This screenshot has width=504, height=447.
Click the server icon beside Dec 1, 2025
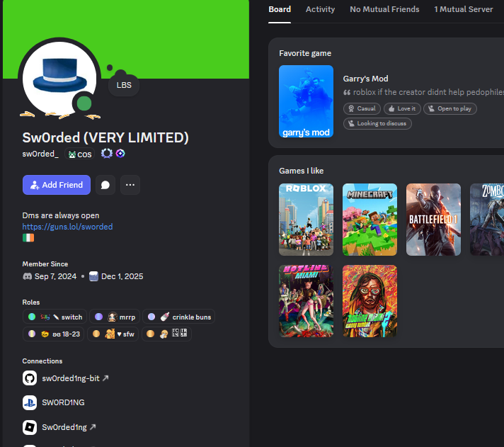pyautogui.click(x=93, y=276)
